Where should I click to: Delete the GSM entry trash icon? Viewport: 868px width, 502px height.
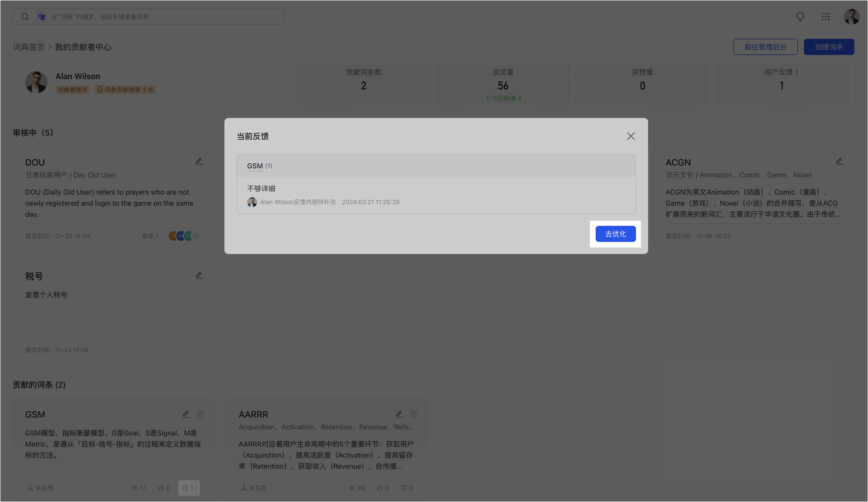coord(200,414)
